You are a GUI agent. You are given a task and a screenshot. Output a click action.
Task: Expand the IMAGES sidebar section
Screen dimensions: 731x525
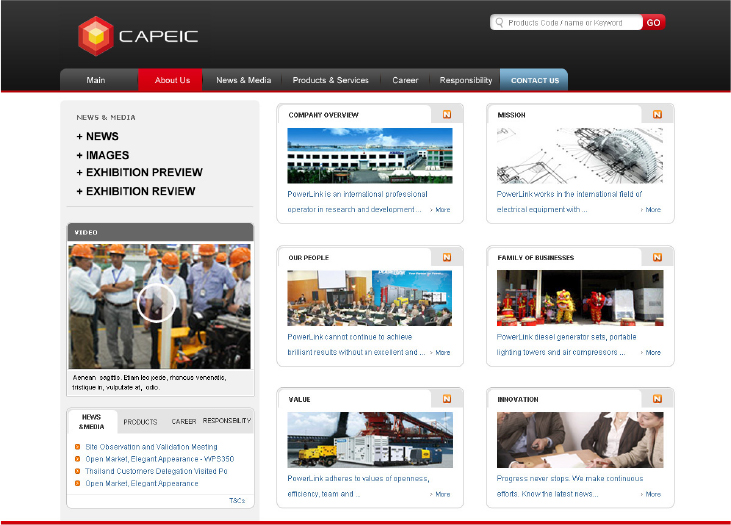103,155
